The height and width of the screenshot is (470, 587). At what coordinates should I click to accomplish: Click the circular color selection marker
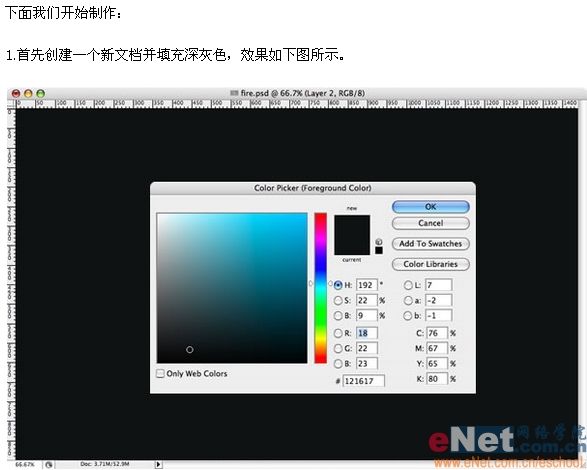click(x=190, y=349)
